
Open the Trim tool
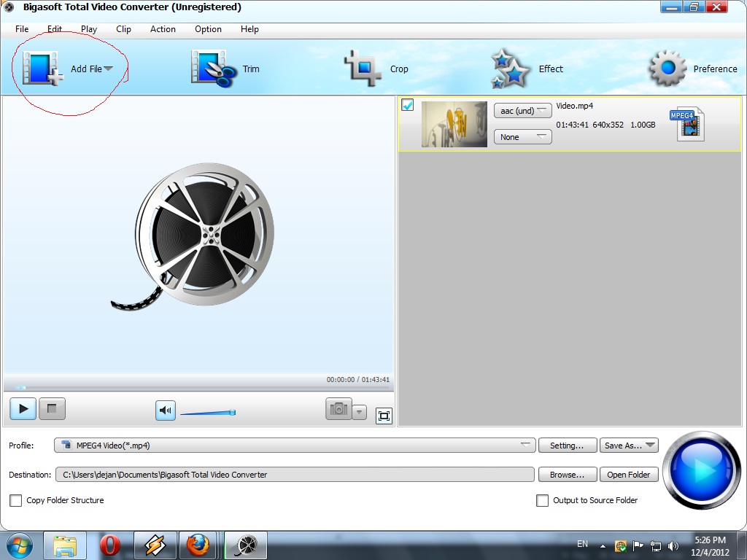coord(225,69)
